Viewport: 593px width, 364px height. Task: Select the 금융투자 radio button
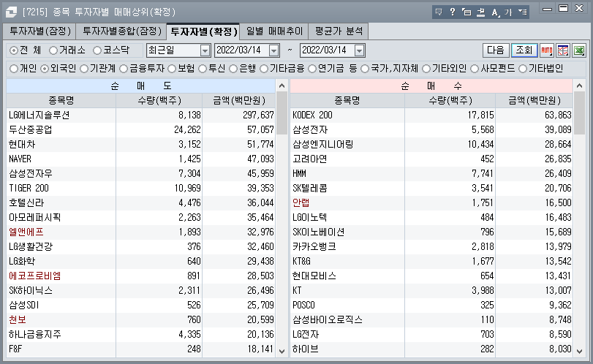point(124,69)
